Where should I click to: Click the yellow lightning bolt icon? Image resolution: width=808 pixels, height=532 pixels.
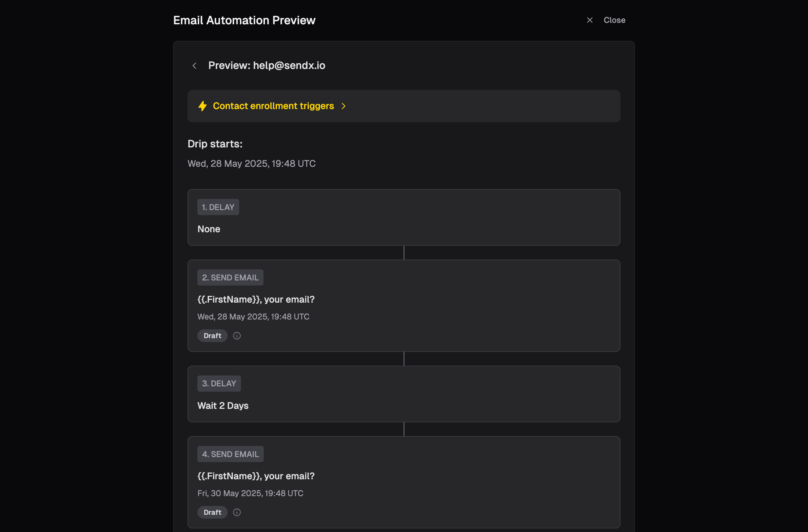pyautogui.click(x=202, y=106)
